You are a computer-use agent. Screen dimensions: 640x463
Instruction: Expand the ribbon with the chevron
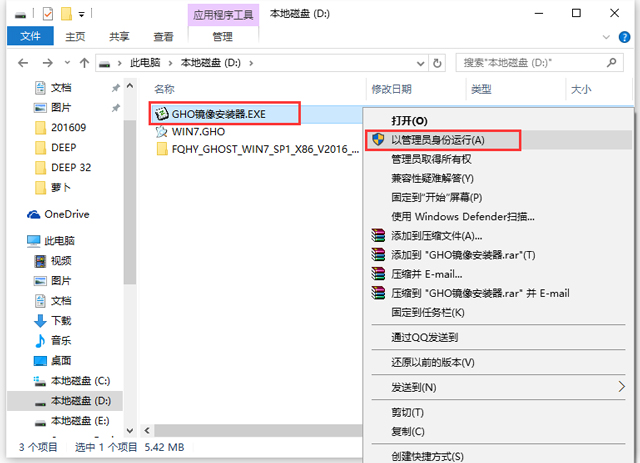pyautogui.click(x=607, y=37)
